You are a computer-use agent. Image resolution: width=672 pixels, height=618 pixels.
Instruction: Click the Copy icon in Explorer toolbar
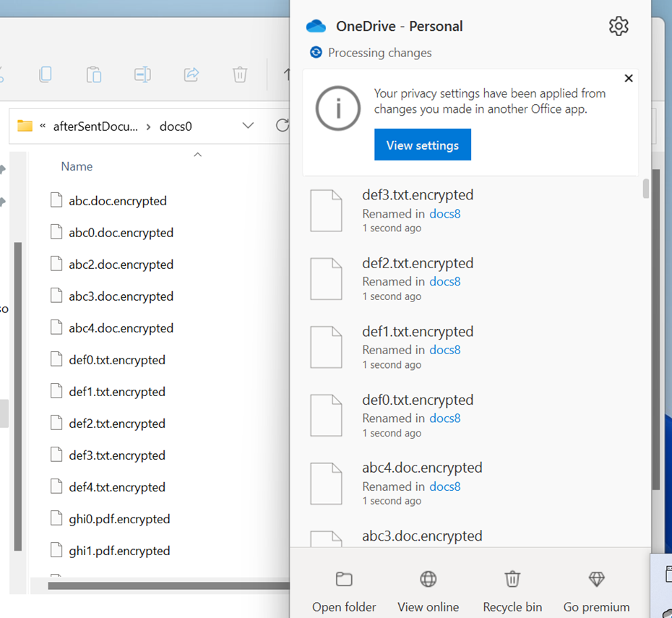click(46, 74)
